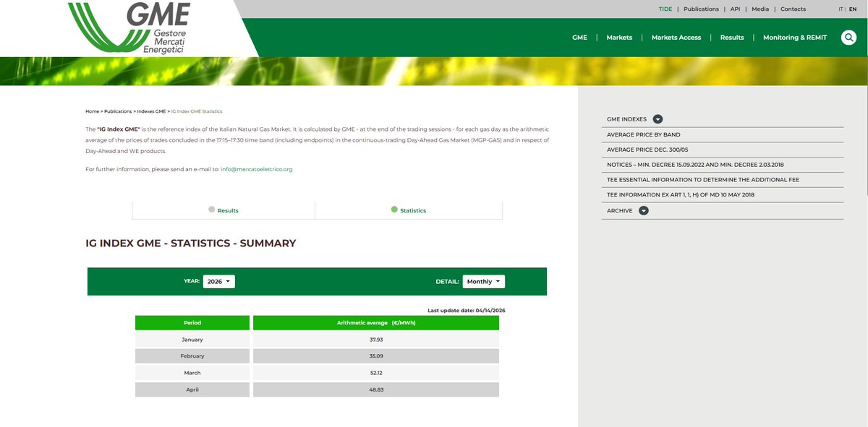Image resolution: width=868 pixels, height=427 pixels.
Task: Open Average Price by Band
Action: [644, 135]
